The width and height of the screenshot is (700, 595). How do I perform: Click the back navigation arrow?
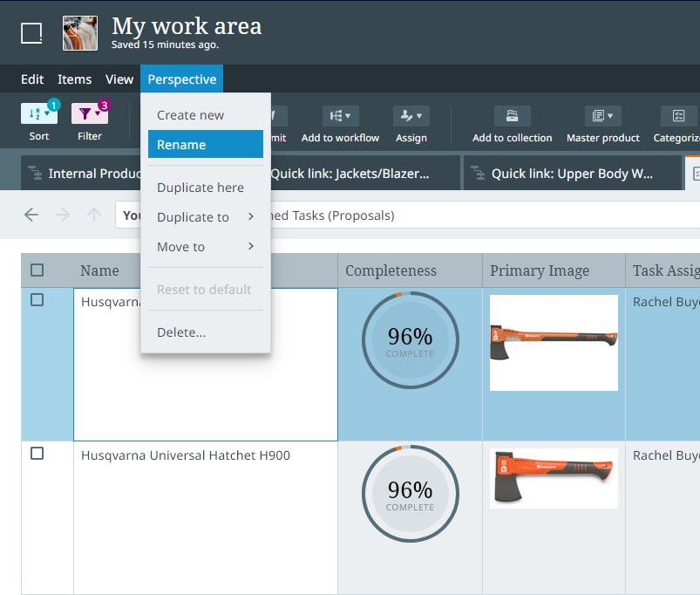tap(31, 215)
